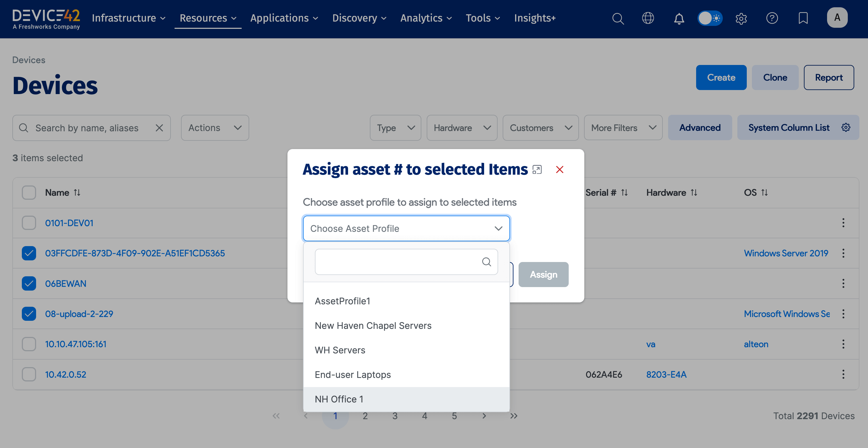Open notifications via the bell icon
The width and height of the screenshot is (868, 448).
click(x=679, y=18)
